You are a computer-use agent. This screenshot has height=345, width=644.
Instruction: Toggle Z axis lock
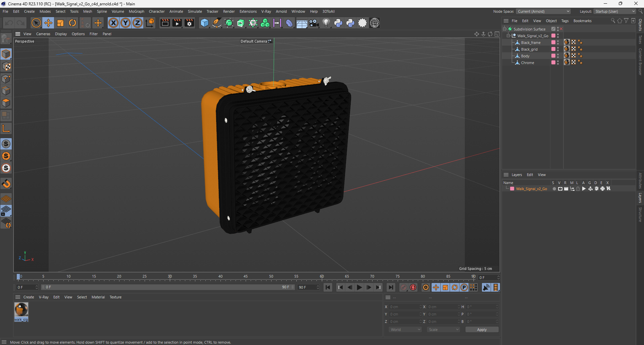coord(138,23)
